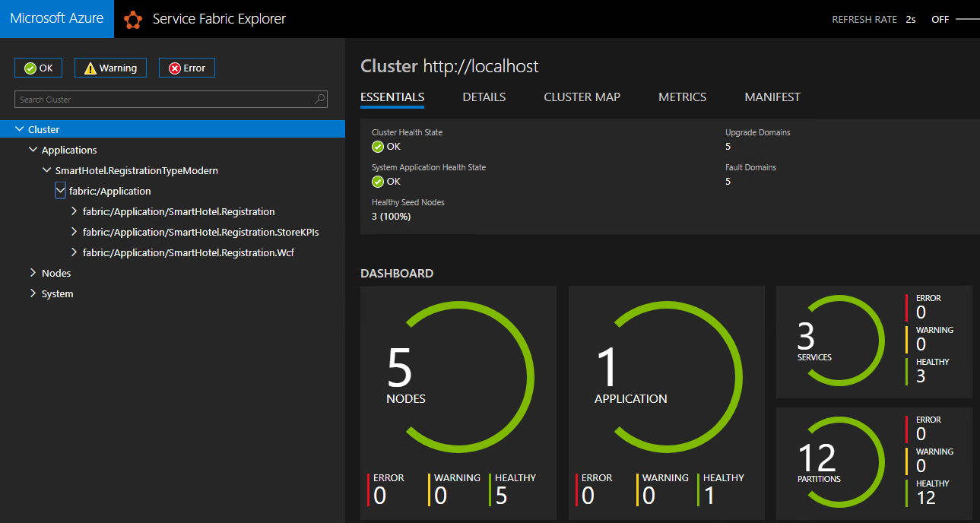Click the Microsoft Azure header link
The image size is (980, 523).
tap(57, 19)
